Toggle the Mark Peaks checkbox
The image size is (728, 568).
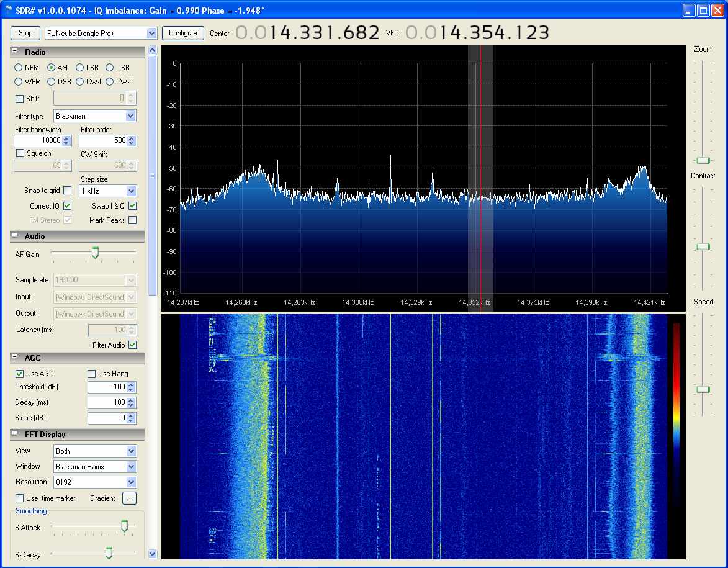pyautogui.click(x=132, y=220)
